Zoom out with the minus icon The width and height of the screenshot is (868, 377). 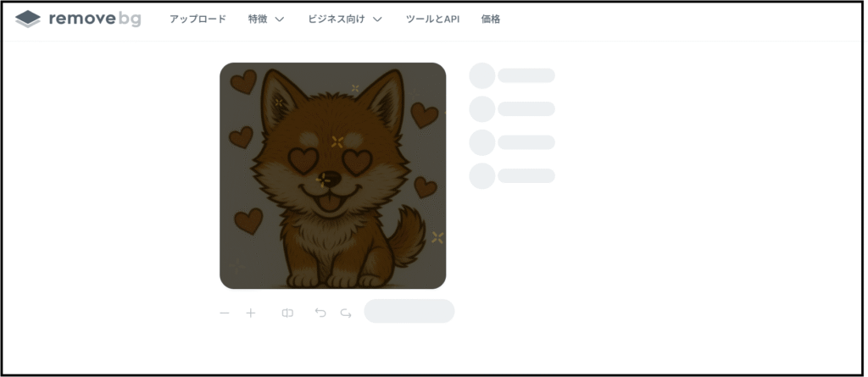(x=224, y=313)
